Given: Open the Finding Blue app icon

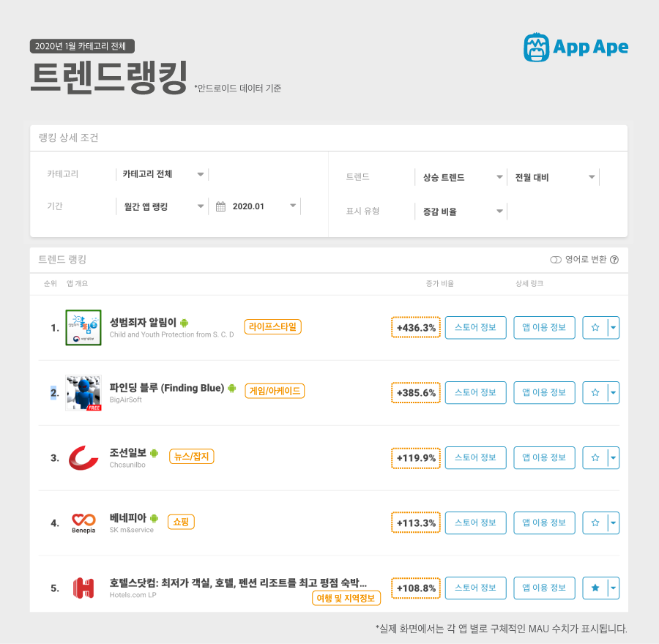Looking at the screenshot, I should coord(83,393).
